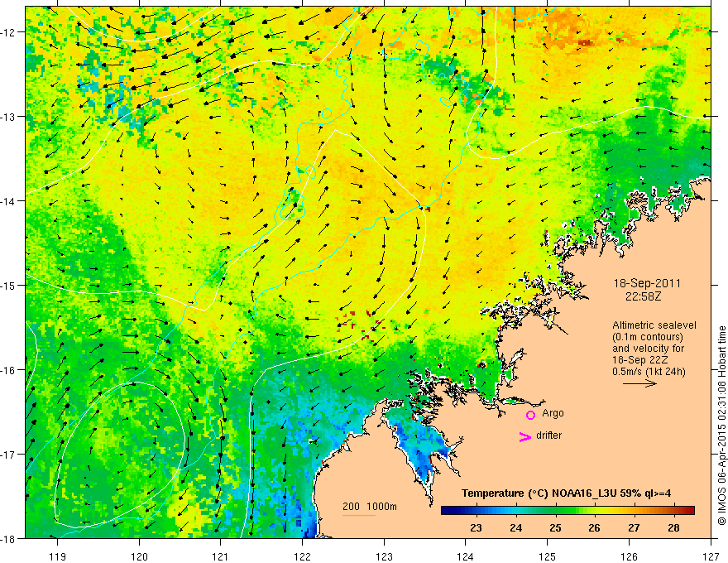Click longitude axis label 122
The width and height of the screenshot is (728, 563).
pyautogui.click(x=302, y=556)
